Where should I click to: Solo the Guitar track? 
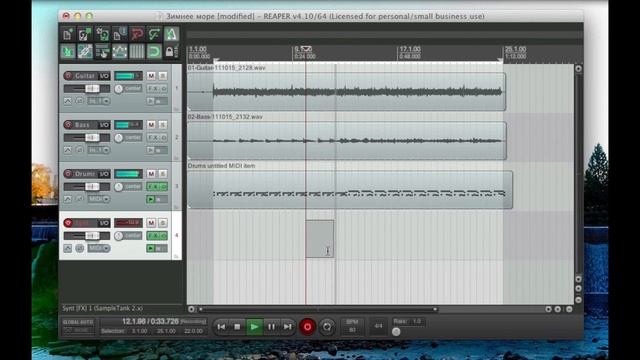pos(163,76)
